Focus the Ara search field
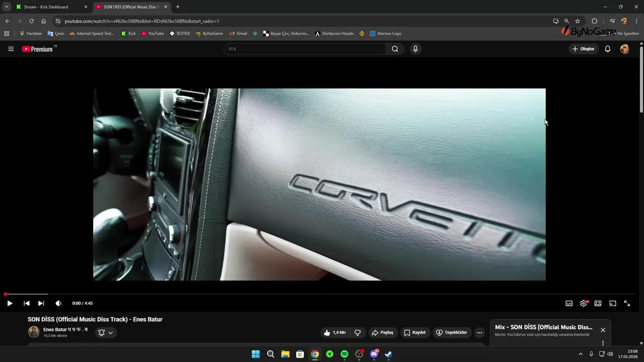 pos(304,49)
